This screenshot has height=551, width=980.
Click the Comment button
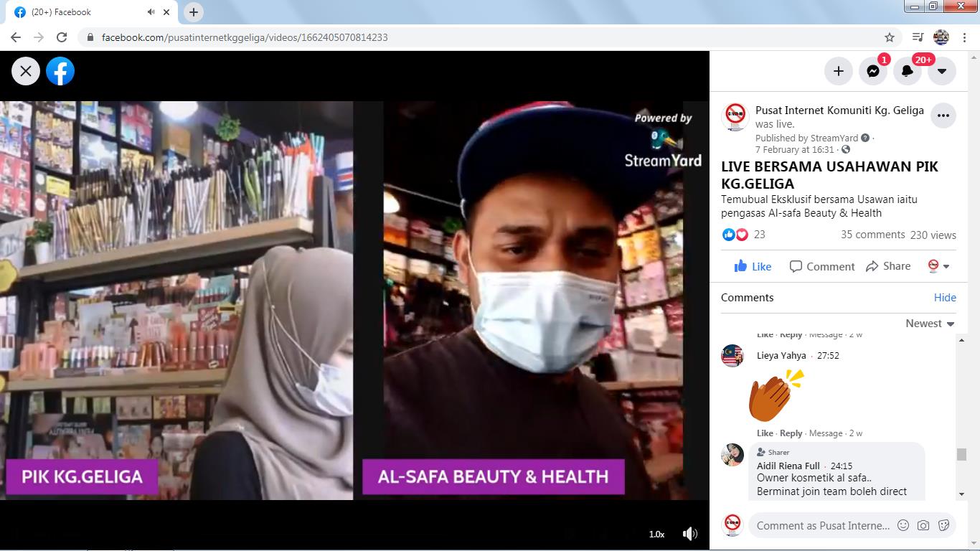[821, 266]
